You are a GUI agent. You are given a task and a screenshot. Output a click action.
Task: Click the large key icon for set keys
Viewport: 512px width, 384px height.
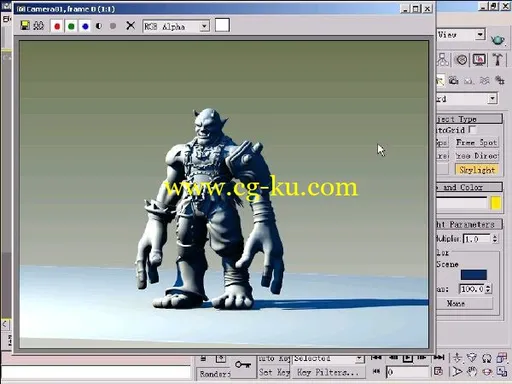[x=243, y=365]
